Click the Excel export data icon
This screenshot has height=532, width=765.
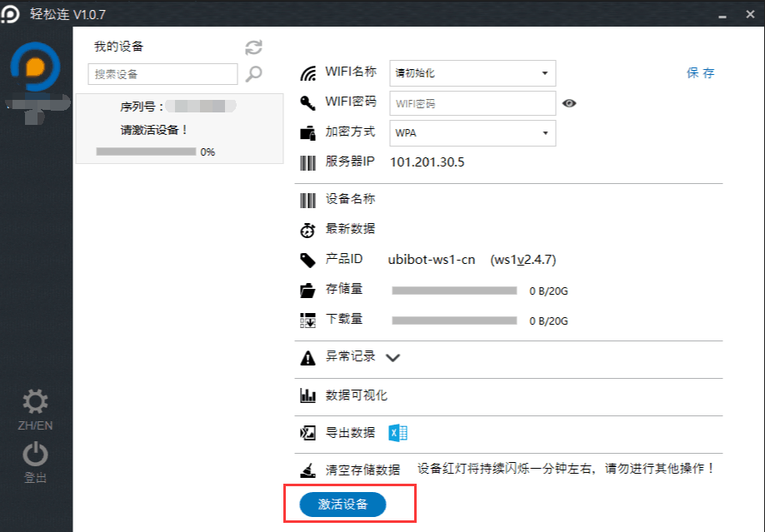[398, 433]
